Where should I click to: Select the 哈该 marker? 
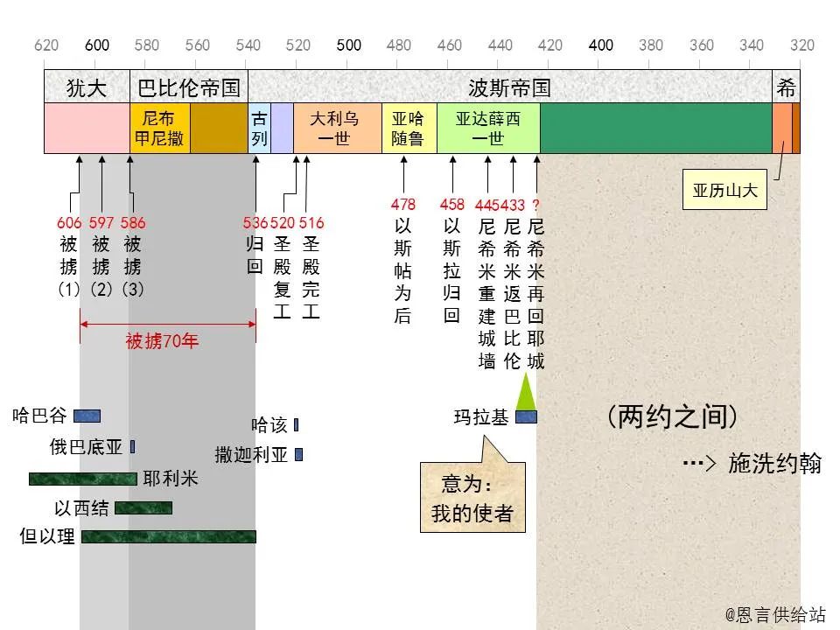point(297,424)
